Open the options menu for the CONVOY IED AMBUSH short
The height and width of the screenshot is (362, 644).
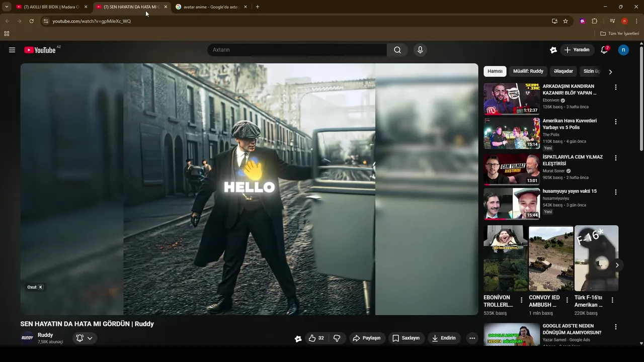[567, 300]
